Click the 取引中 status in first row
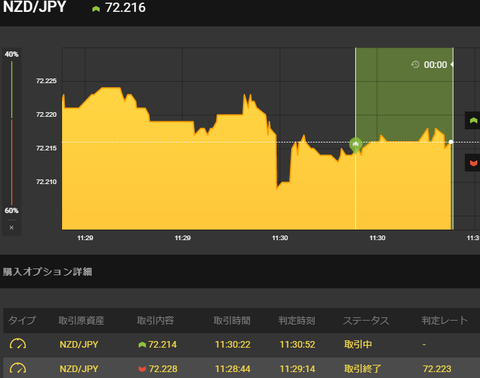 pyautogui.click(x=358, y=344)
